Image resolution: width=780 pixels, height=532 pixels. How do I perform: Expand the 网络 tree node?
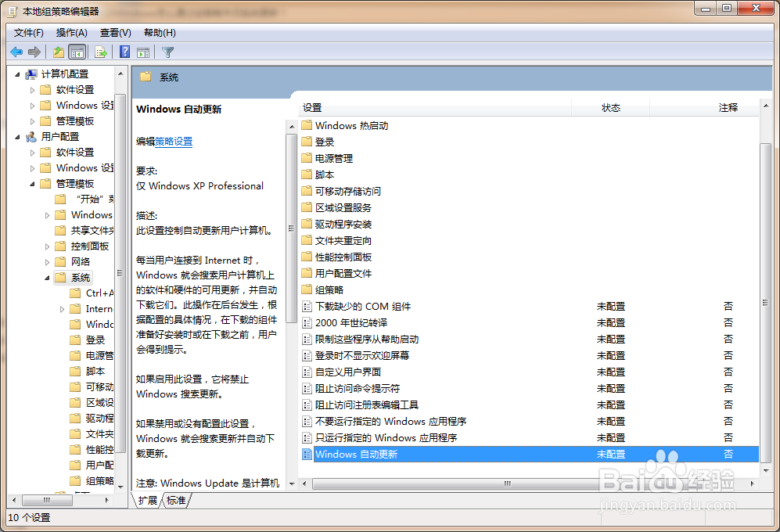click(x=47, y=261)
